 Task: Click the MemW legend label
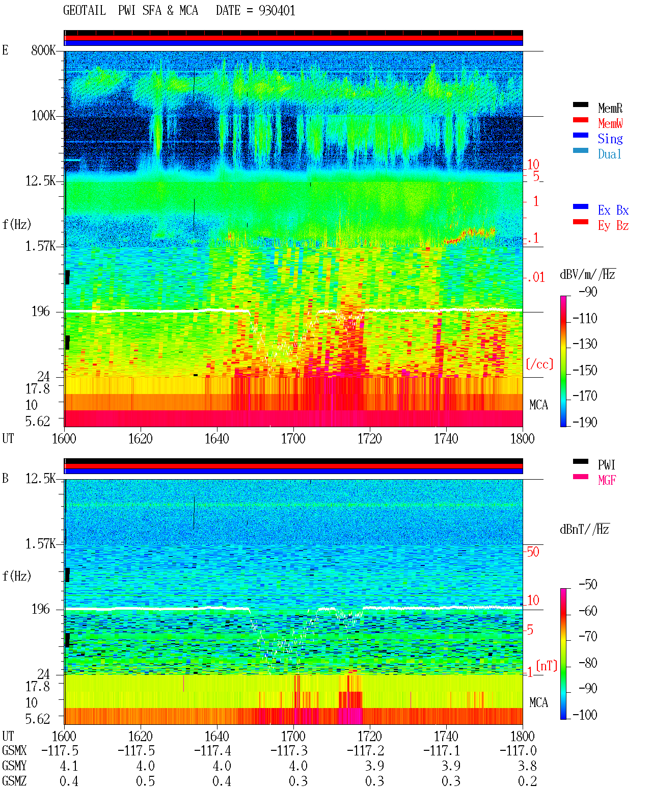(610, 123)
